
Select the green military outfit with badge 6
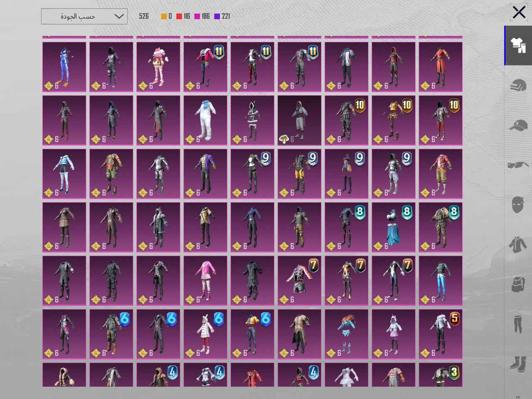[x=111, y=334]
